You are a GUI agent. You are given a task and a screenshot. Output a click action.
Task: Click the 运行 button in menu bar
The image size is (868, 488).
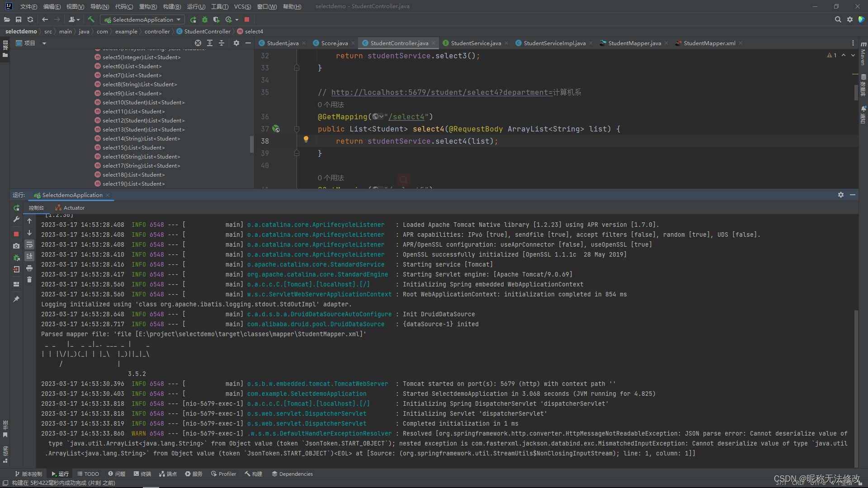click(194, 6)
